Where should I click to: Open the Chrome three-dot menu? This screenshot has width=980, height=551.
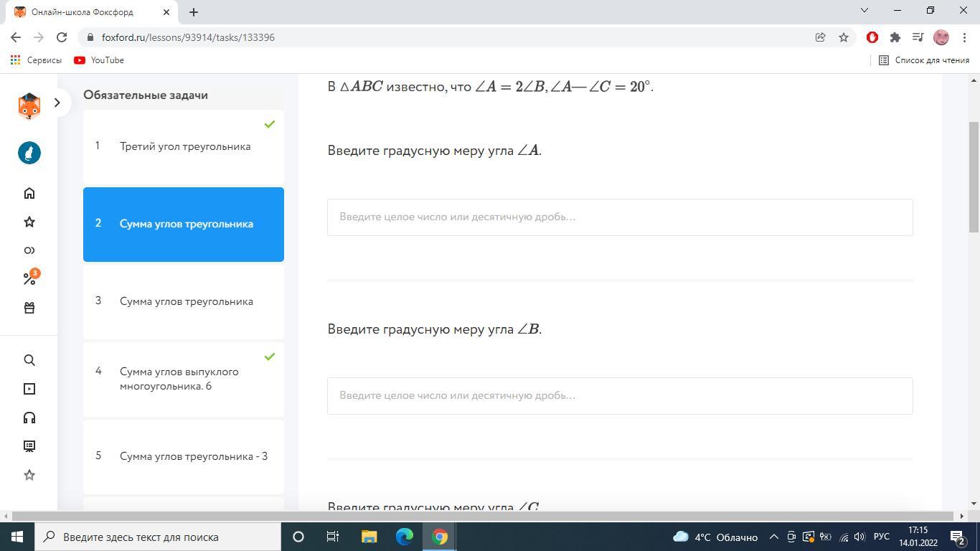coord(963,37)
